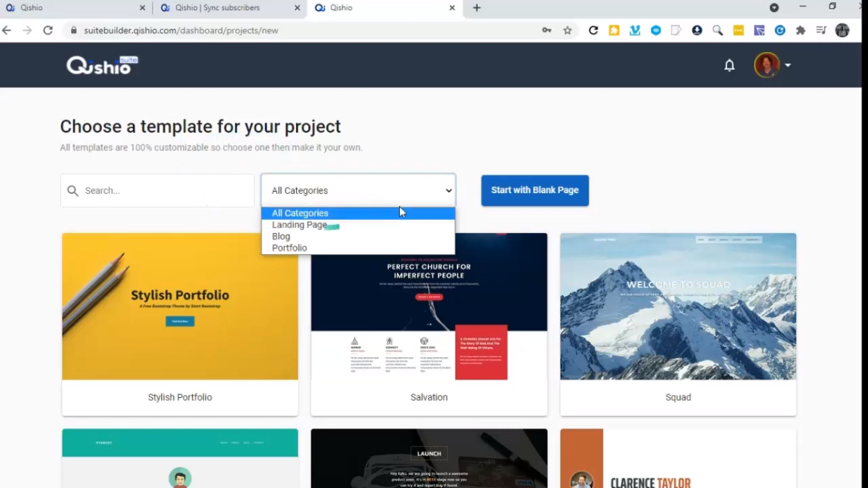Image resolution: width=868 pixels, height=488 pixels.
Task: Bookmark this page with the star
Action: [567, 30]
